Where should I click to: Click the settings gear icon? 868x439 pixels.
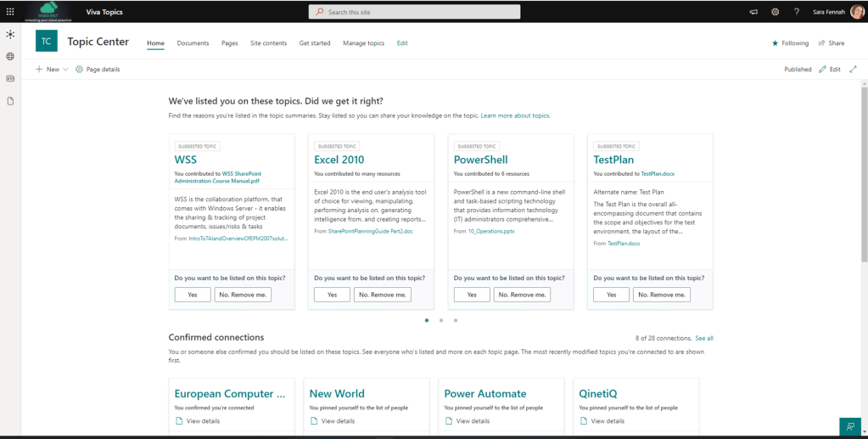[x=775, y=12]
